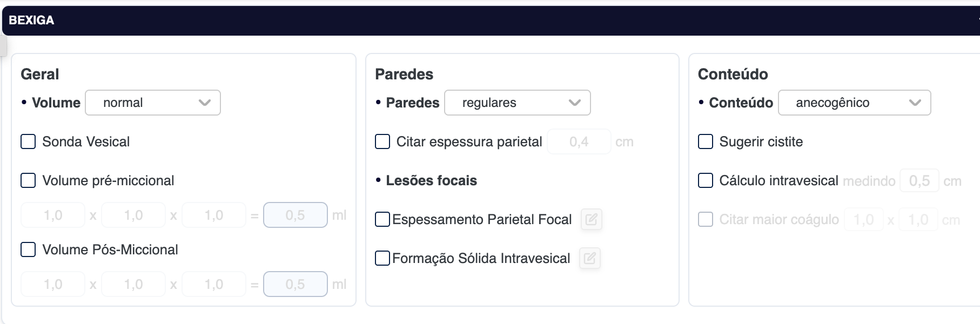This screenshot has height=324, width=980.
Task: Enable the Sonda Vesical checkbox
Action: coord(28,141)
